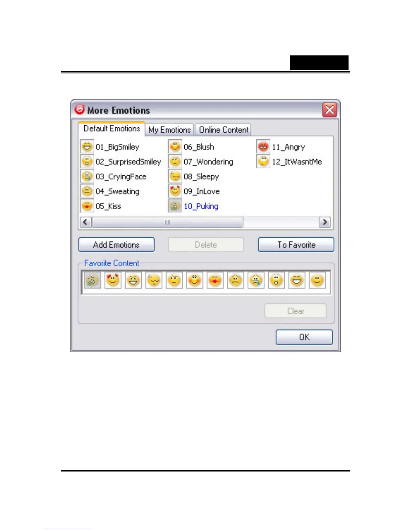Image resolution: width=411 pixels, height=532 pixels.
Task: Click the To Favorite button
Action: click(296, 245)
